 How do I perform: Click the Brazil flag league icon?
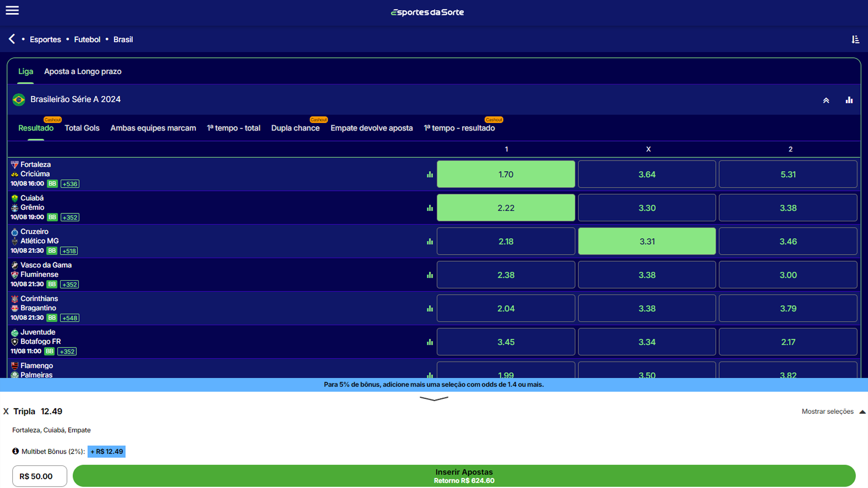pos(19,99)
